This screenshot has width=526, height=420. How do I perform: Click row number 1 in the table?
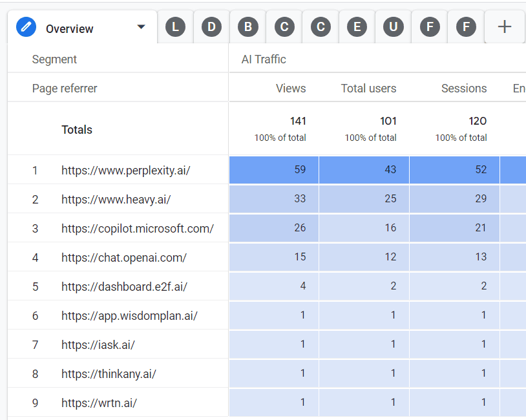35,171
